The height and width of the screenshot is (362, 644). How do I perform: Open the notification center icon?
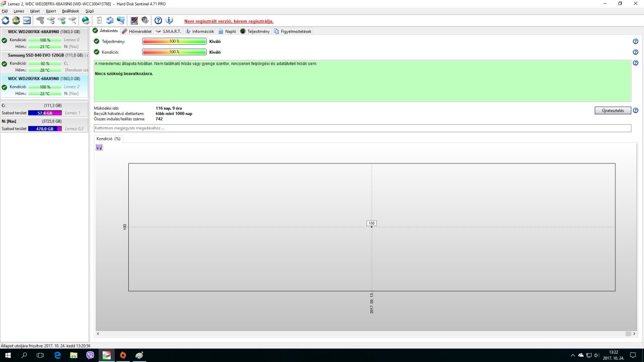coord(633,355)
